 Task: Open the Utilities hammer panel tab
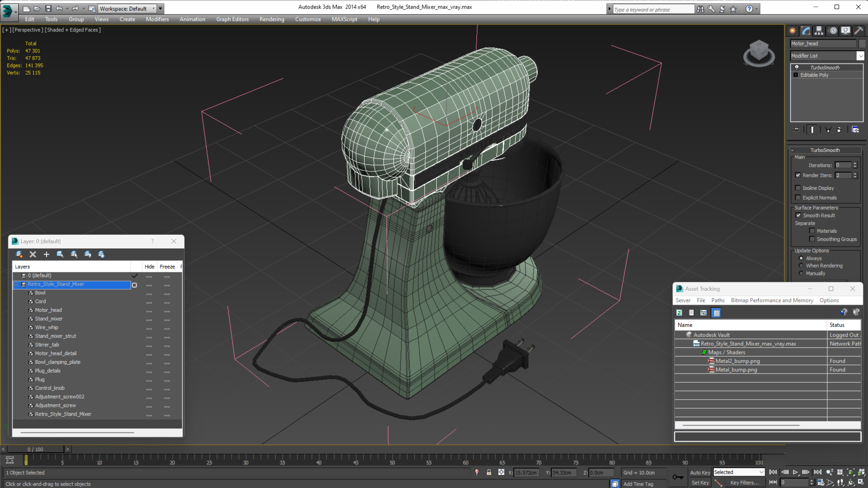pyautogui.click(x=858, y=31)
